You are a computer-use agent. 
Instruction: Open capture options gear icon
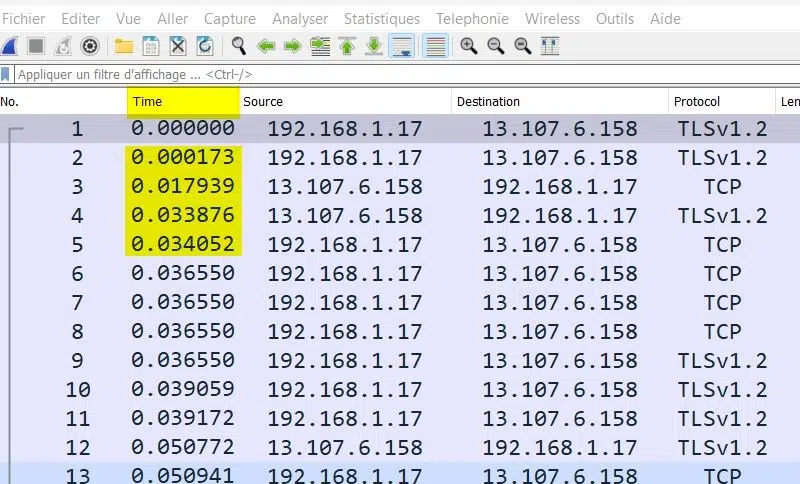point(90,46)
